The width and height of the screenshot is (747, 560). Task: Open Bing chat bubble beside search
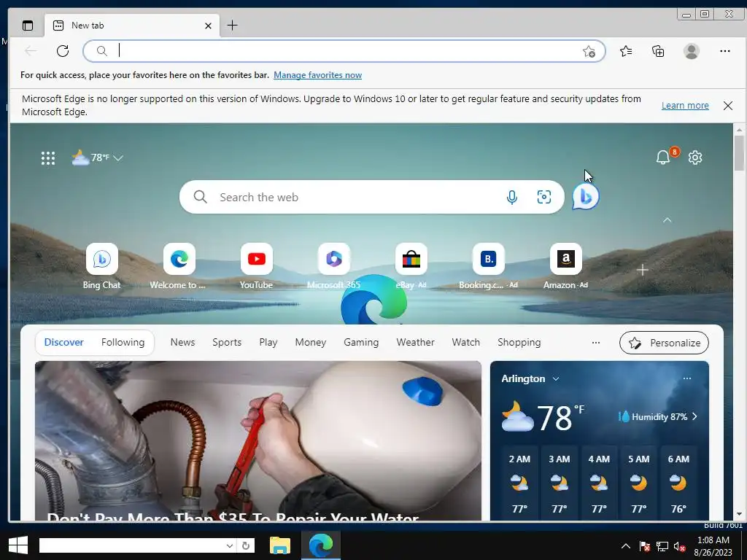[586, 197]
